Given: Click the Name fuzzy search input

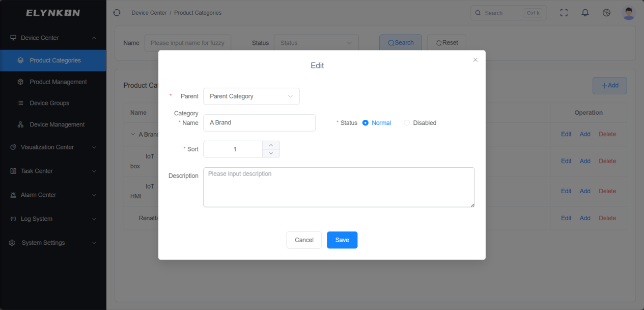Looking at the screenshot, I should [x=188, y=43].
